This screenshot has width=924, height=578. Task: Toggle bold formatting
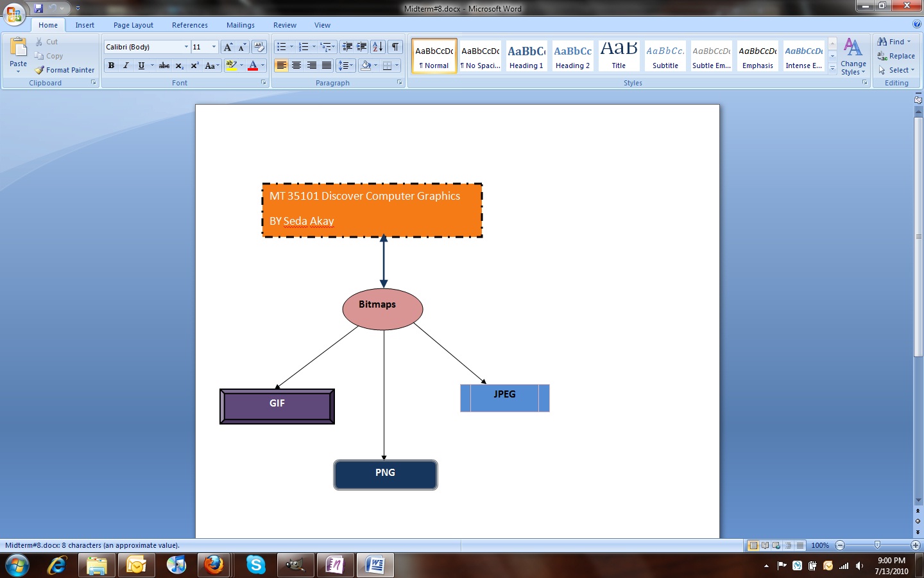[x=111, y=66]
